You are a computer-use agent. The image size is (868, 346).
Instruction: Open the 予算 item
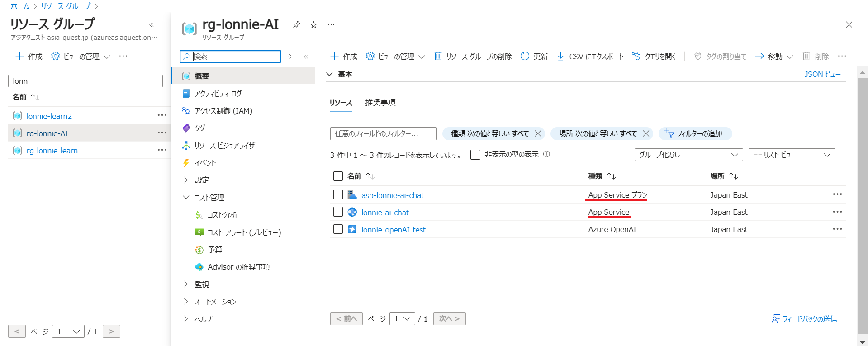click(x=214, y=250)
